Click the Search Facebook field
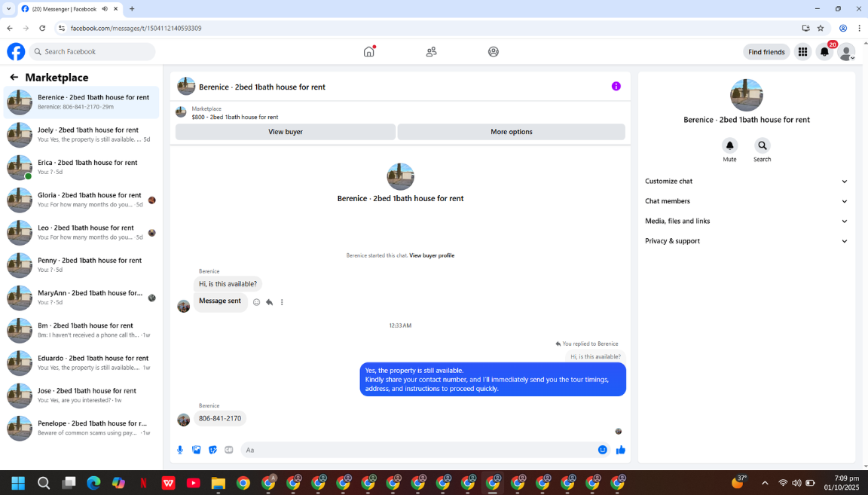Image resolution: width=868 pixels, height=495 pixels. click(93, 51)
